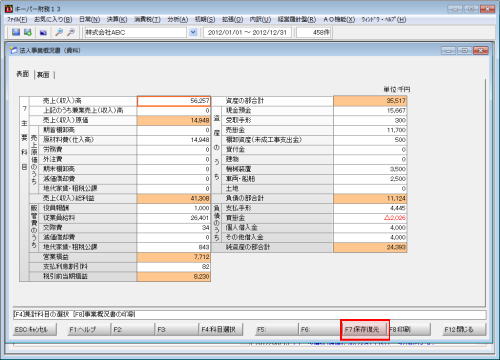Click the save icon with green arrow
Image resolution: width=500 pixels, height=360 pixels.
pos(28,32)
